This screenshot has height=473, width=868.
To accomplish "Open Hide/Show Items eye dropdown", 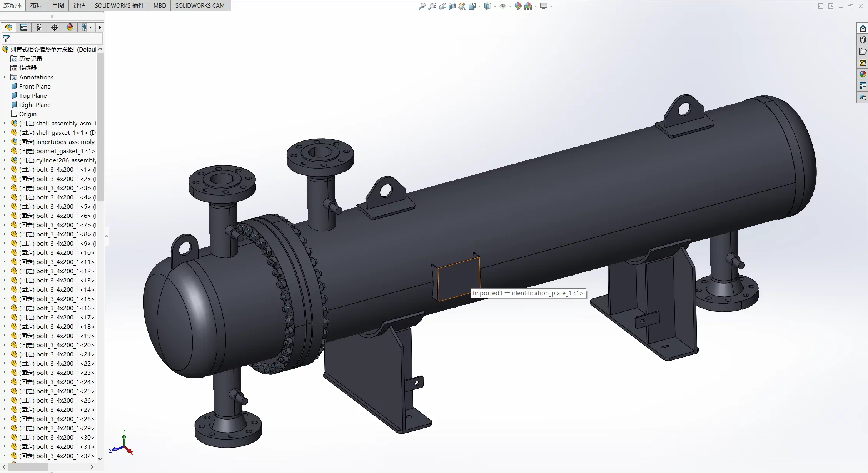I will click(x=510, y=6).
